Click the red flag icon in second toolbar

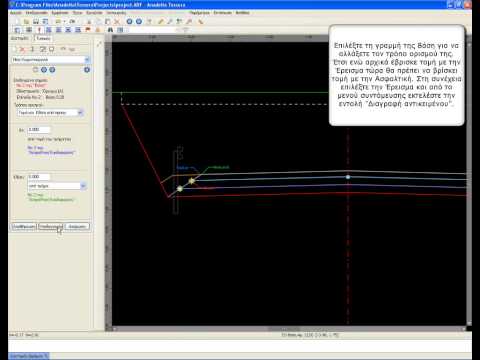(88, 30)
